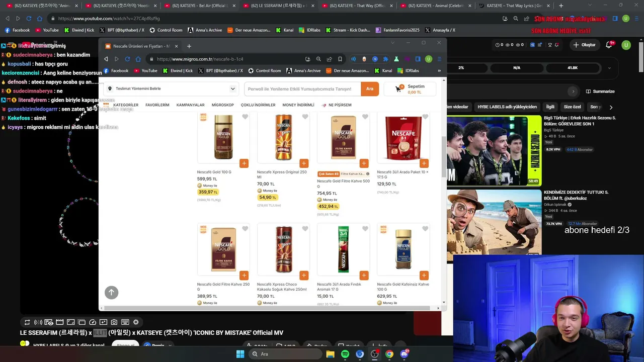Open the MONEY İNDİRİMLİ menu item
The image size is (644, 362).
point(298,105)
